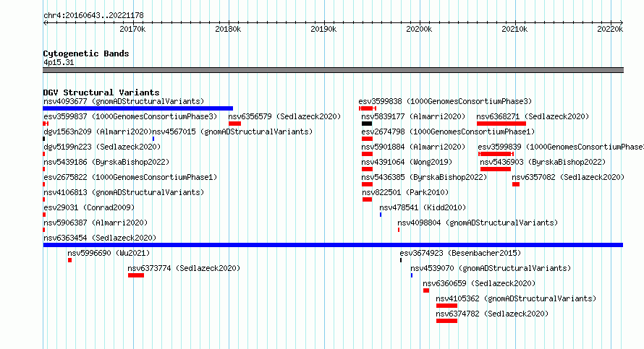Open nsv5436385 ByrskaBishop2022 variant label
The height and width of the screenshot is (349, 644).
point(424,177)
